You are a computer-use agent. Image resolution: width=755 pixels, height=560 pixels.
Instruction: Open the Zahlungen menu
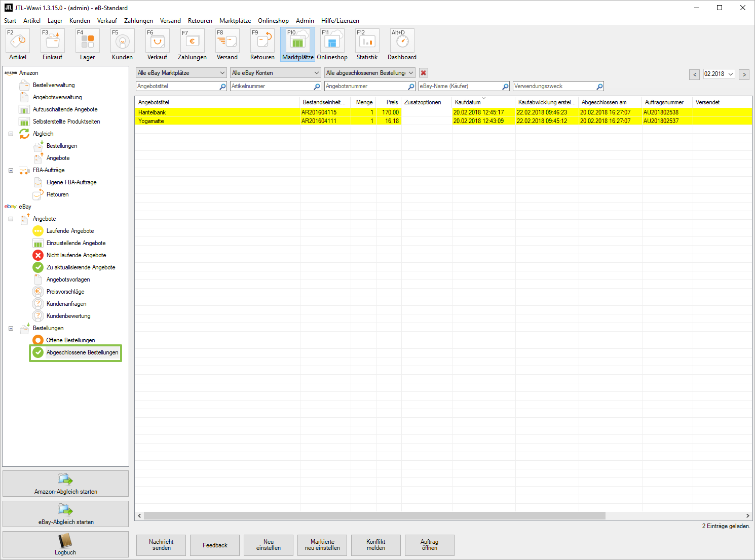(138, 21)
